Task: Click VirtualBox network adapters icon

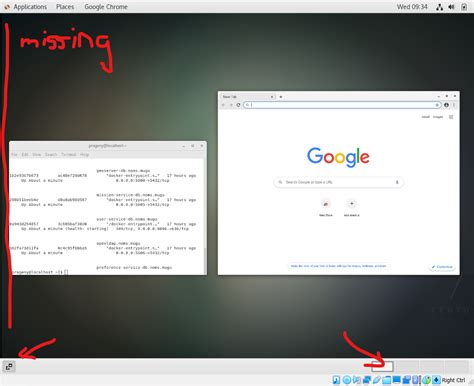Action: click(367, 380)
